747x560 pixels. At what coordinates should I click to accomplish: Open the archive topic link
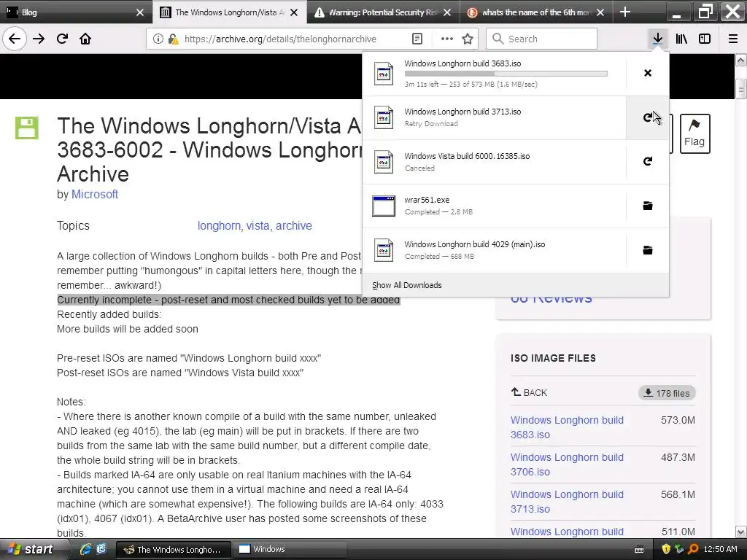pyautogui.click(x=293, y=226)
